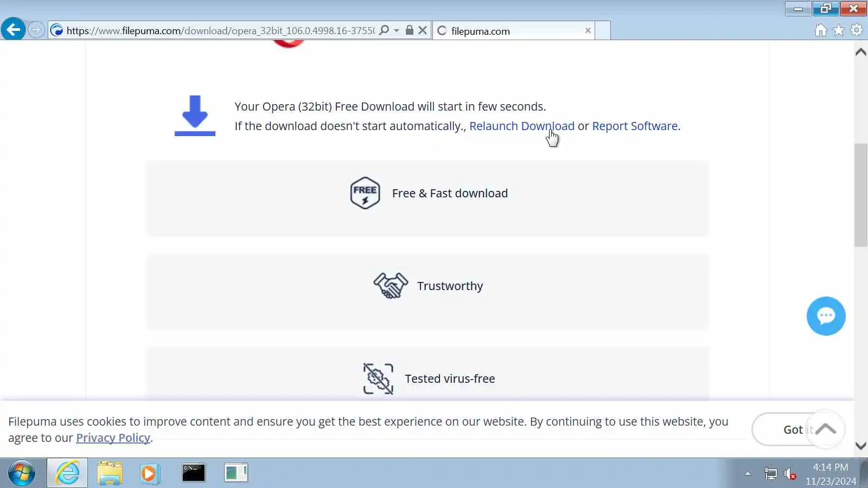This screenshot has height=488, width=868.
Task: Click the back-to-top chevron button
Action: [x=825, y=429]
